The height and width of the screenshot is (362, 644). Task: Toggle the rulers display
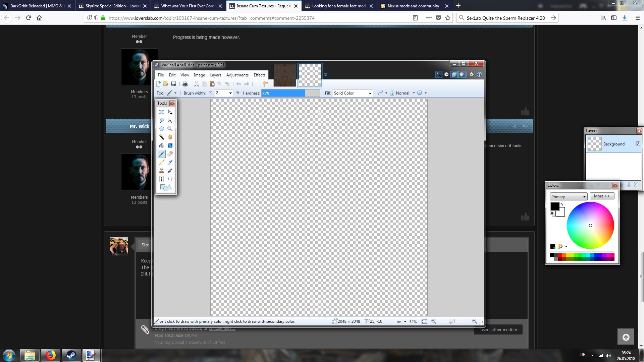coord(266,84)
